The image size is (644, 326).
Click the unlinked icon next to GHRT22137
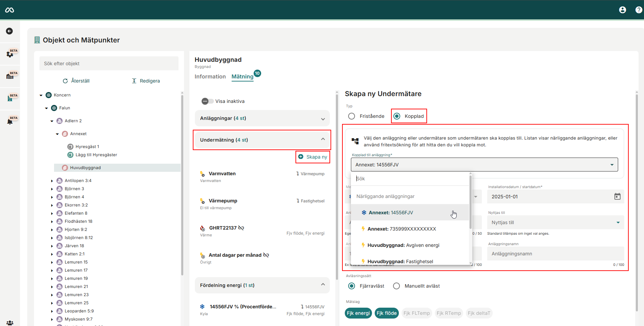tap(241, 228)
